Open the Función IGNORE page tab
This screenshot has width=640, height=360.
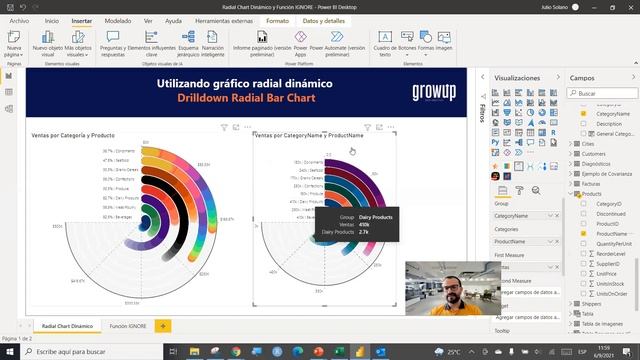(128, 326)
